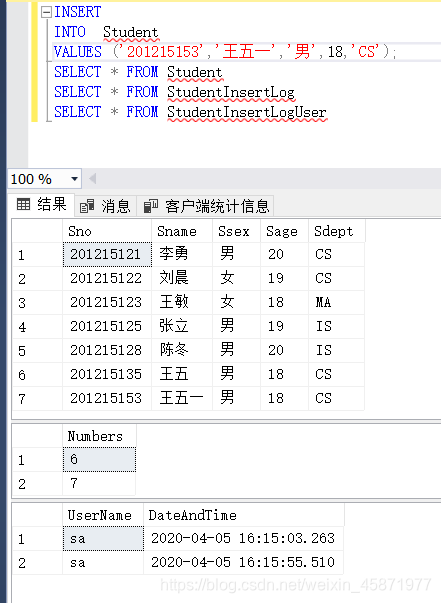Screen dimensions: 441x603
Task: Select the Sno column header
Action: 107,231
